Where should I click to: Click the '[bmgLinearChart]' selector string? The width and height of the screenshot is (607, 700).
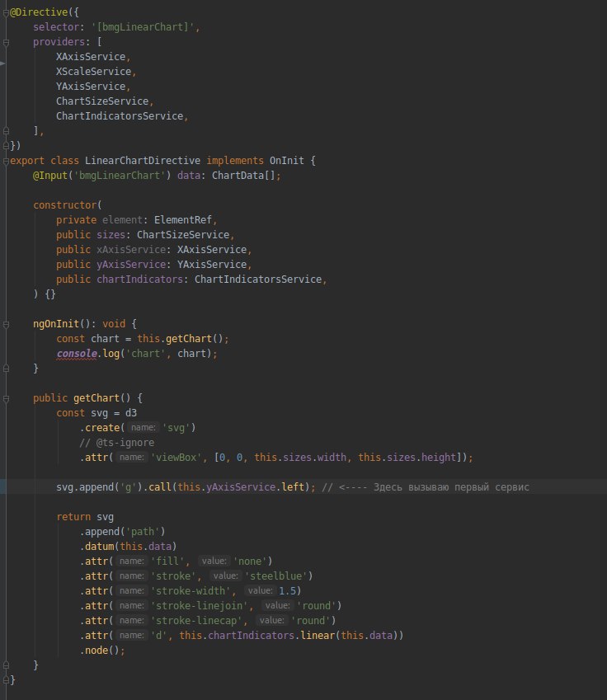click(x=143, y=27)
